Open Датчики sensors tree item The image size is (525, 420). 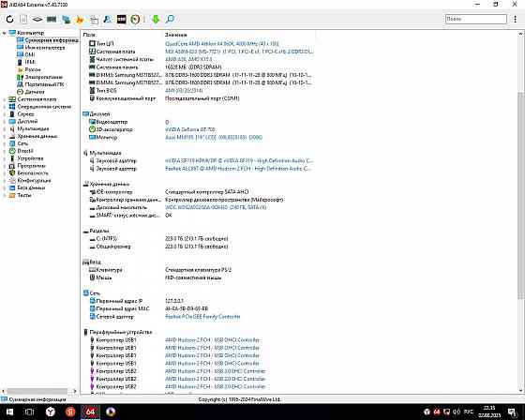point(35,92)
